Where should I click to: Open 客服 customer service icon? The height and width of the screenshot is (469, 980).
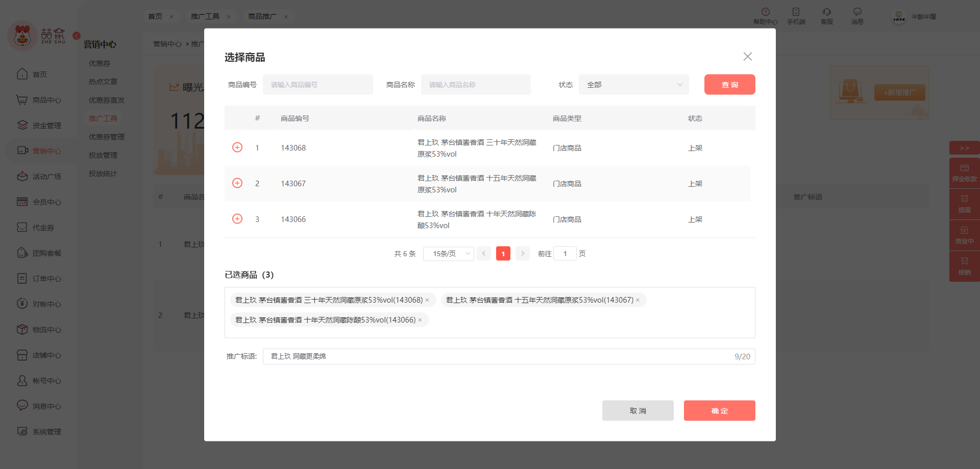point(826,16)
